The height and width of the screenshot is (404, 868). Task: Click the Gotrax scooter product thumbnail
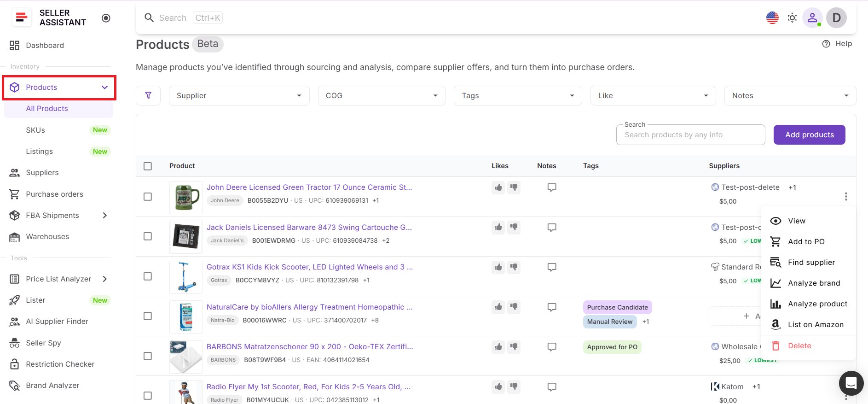(186, 277)
